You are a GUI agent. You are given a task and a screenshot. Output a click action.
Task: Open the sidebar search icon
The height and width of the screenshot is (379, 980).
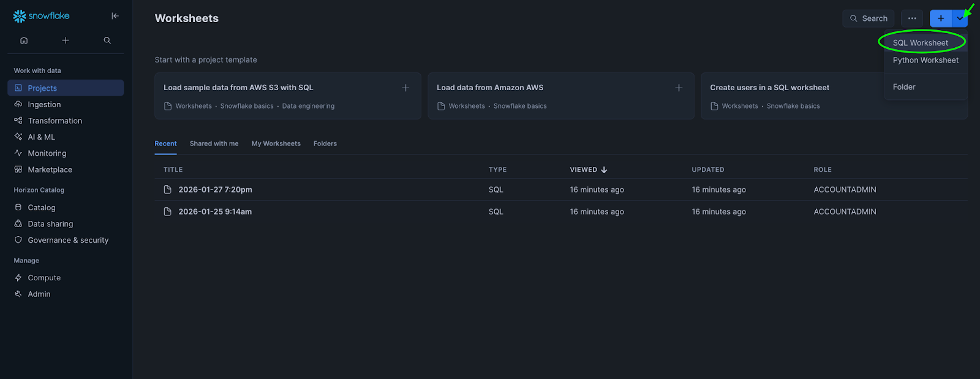[107, 40]
